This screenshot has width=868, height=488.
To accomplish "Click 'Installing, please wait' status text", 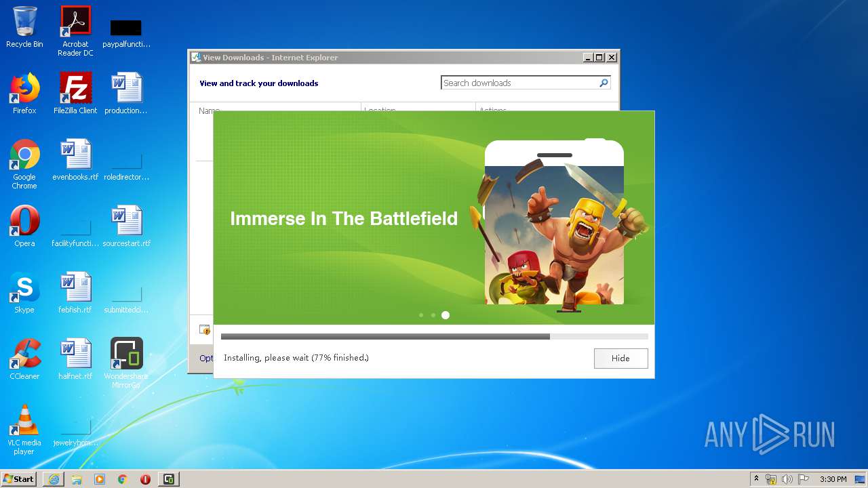I will pyautogui.click(x=296, y=358).
